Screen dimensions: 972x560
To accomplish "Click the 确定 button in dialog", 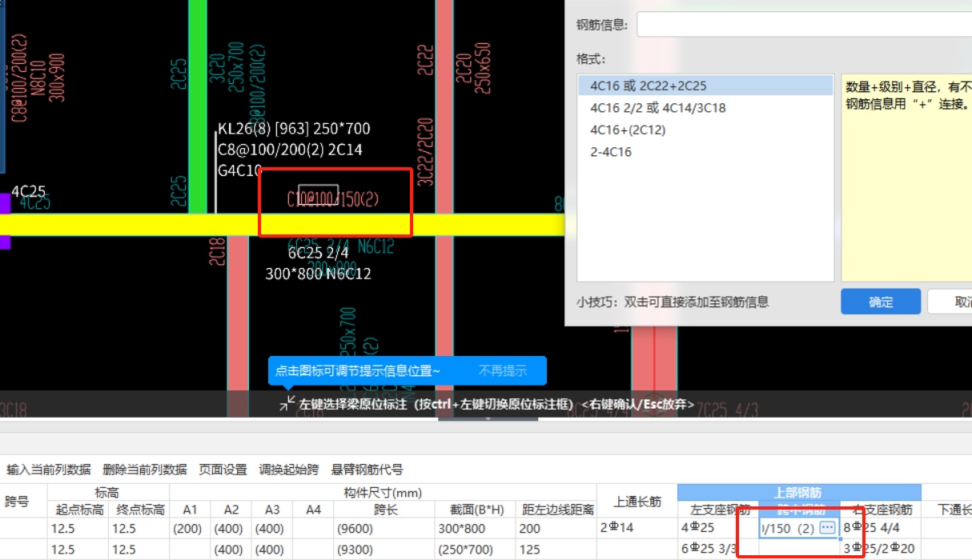I will (881, 302).
